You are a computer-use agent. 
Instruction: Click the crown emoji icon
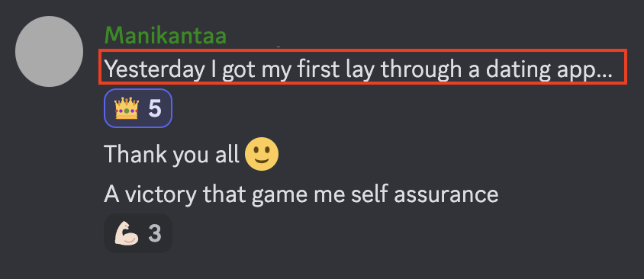[127, 108]
